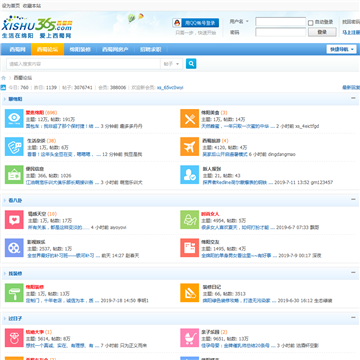Select the 西蜀论坛 navigation tab

tap(48, 49)
